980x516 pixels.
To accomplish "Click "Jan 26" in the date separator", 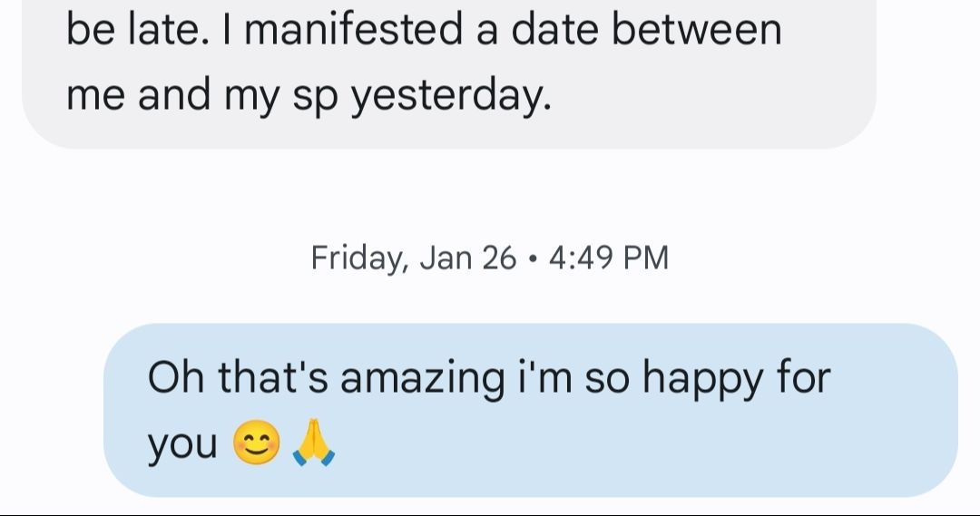I will (468, 258).
